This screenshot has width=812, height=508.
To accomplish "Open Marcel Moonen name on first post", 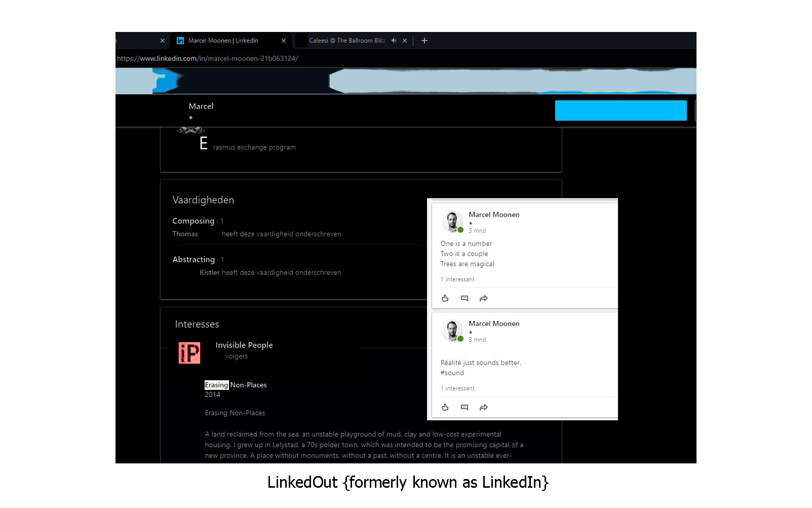I will tap(494, 215).
